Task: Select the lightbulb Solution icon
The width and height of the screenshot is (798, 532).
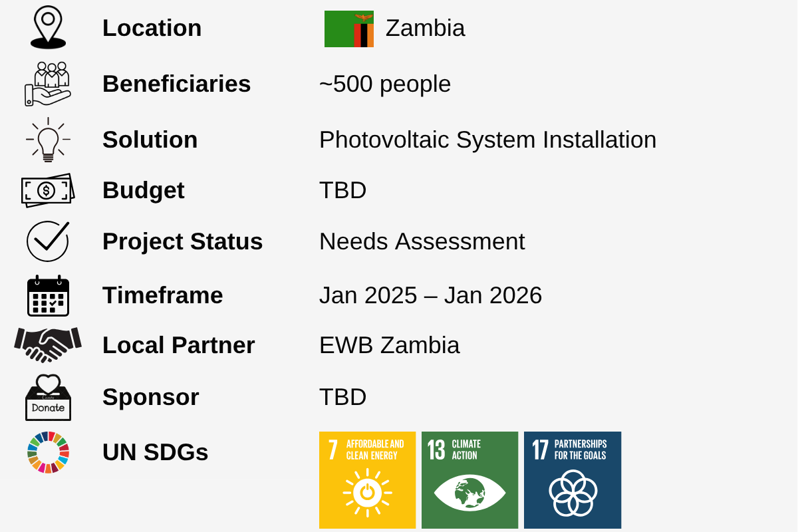Action: [x=48, y=140]
